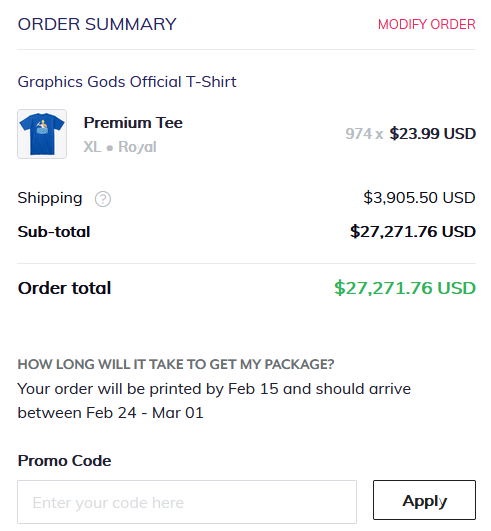
Task: Click the Promo Code label
Action: (64, 461)
